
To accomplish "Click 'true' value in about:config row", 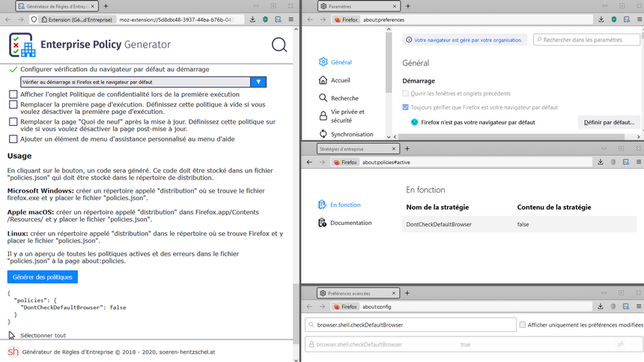I will pos(465,344).
